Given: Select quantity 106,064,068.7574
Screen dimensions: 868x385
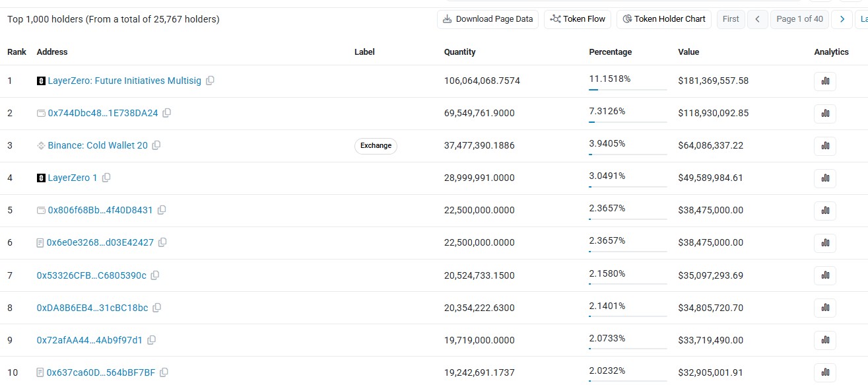Looking at the screenshot, I should point(482,81).
